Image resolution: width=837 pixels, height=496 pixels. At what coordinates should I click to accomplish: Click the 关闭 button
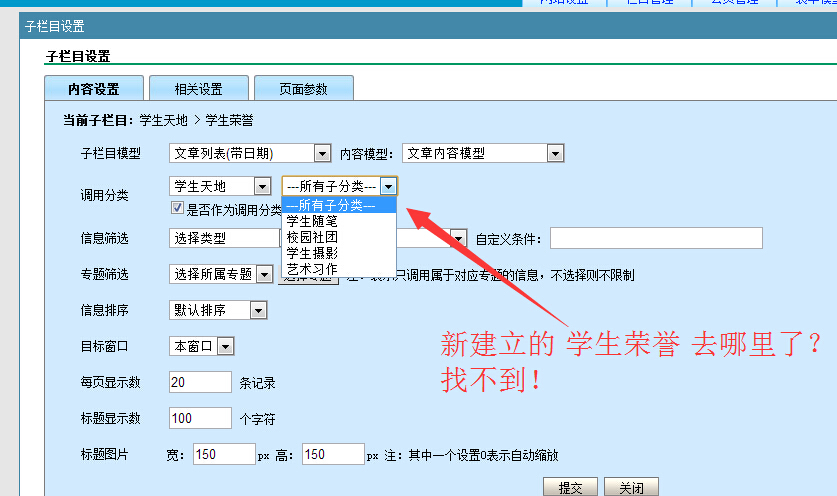[631, 487]
